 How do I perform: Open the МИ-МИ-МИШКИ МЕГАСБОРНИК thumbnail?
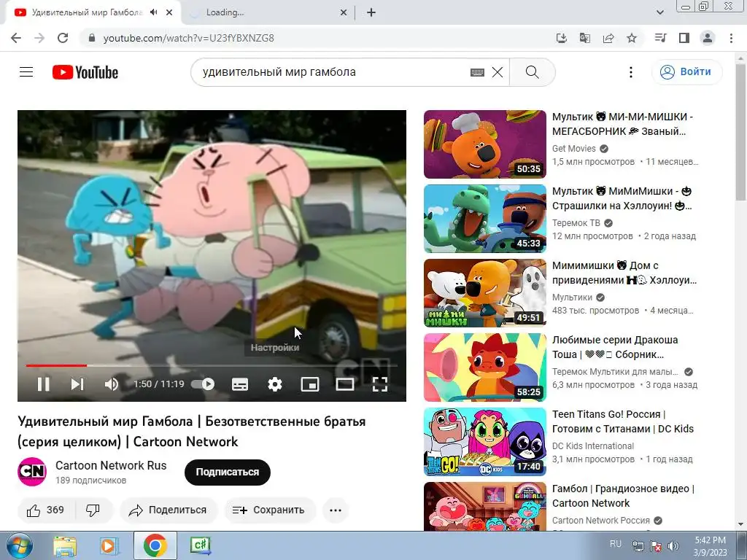(484, 144)
